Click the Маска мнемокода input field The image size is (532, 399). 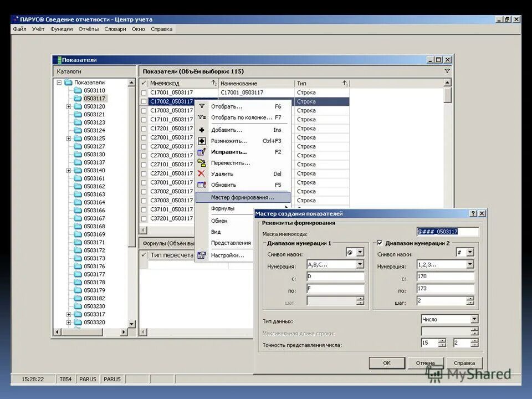pos(447,232)
